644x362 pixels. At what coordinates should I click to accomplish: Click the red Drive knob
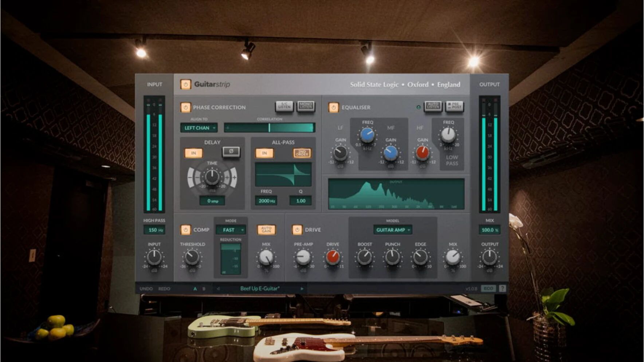[333, 257]
